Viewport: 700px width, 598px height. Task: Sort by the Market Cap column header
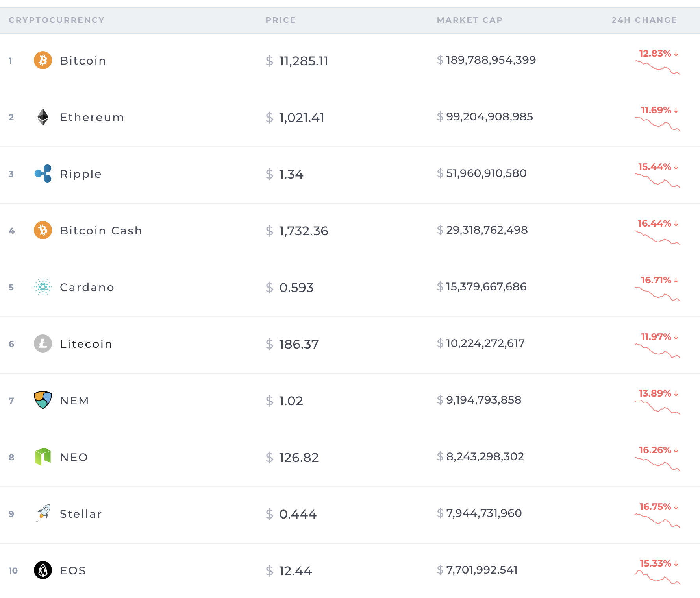point(470,20)
